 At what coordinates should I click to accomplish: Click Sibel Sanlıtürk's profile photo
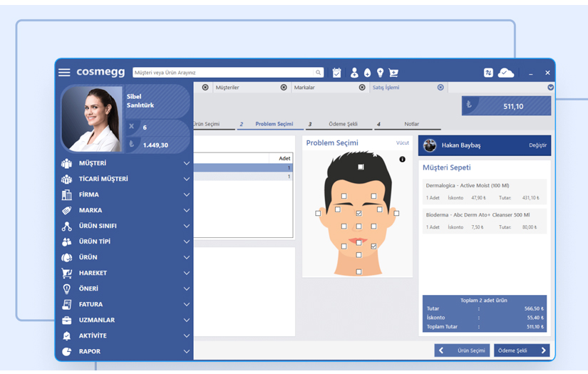(x=92, y=118)
